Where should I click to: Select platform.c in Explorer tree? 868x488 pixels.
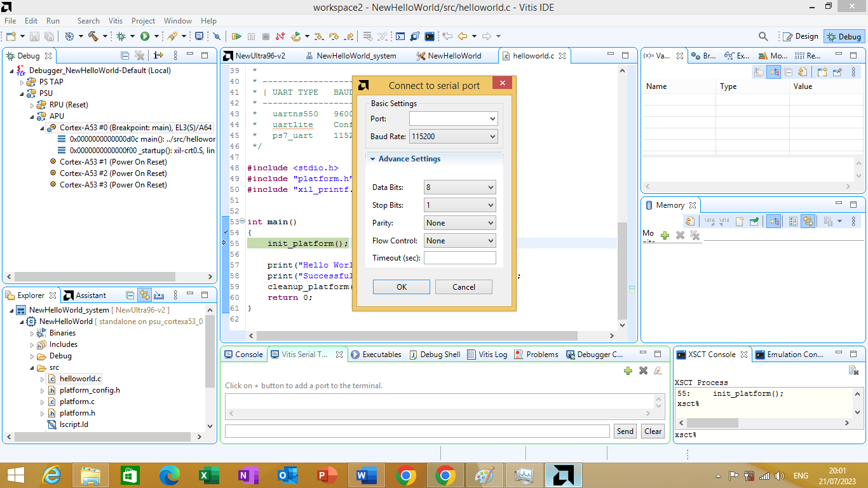77,402
